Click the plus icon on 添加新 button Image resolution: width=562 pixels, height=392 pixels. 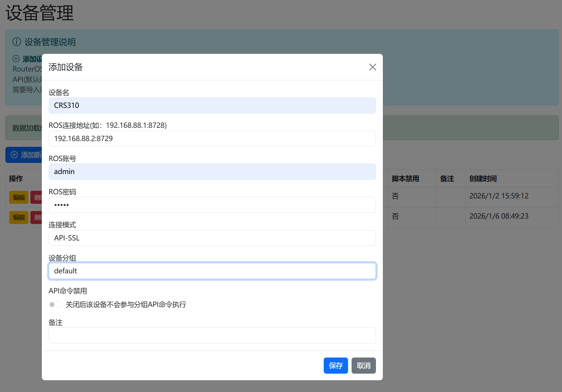point(15,155)
